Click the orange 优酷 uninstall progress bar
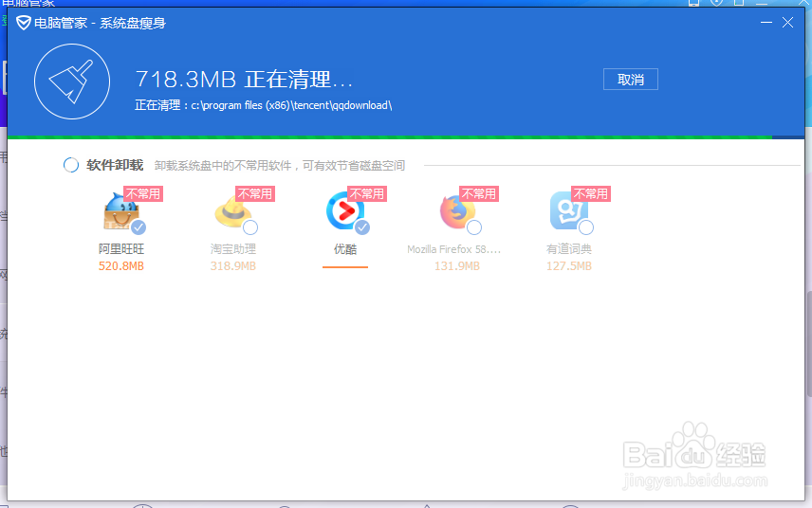The image size is (812, 508). pyautogui.click(x=345, y=267)
